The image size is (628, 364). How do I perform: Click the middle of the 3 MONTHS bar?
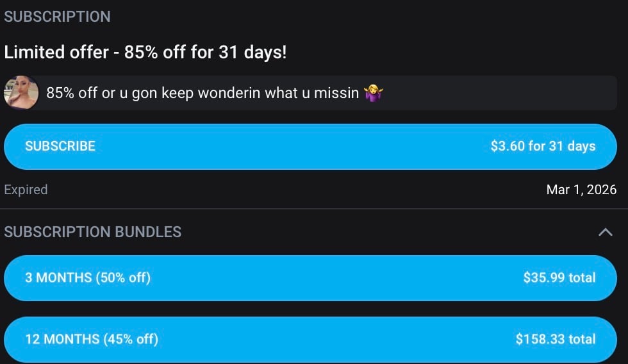(310, 277)
